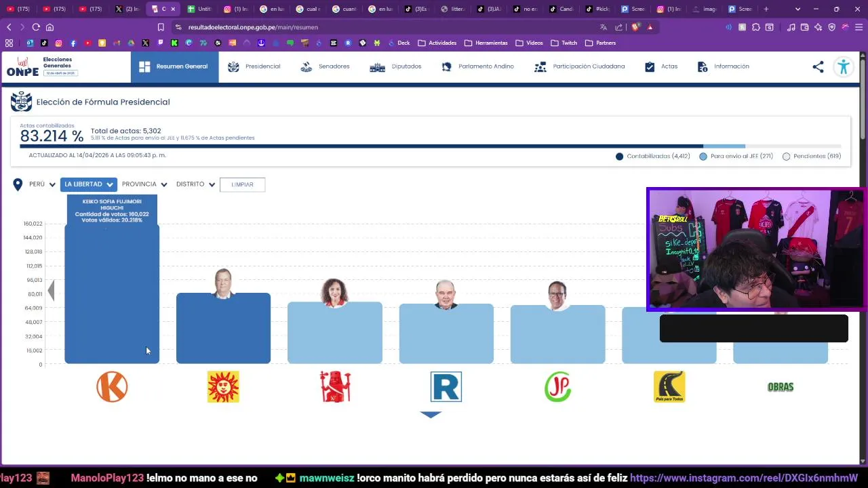Screen dimensions: 868x488
Task: Click the blue R party logo
Action: [446, 387]
